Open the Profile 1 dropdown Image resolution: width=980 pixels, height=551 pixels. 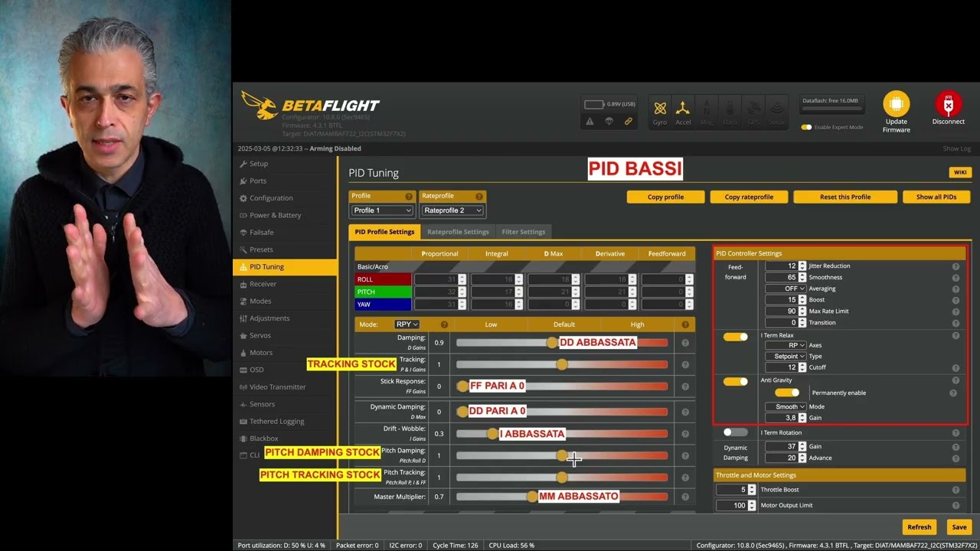coord(382,210)
